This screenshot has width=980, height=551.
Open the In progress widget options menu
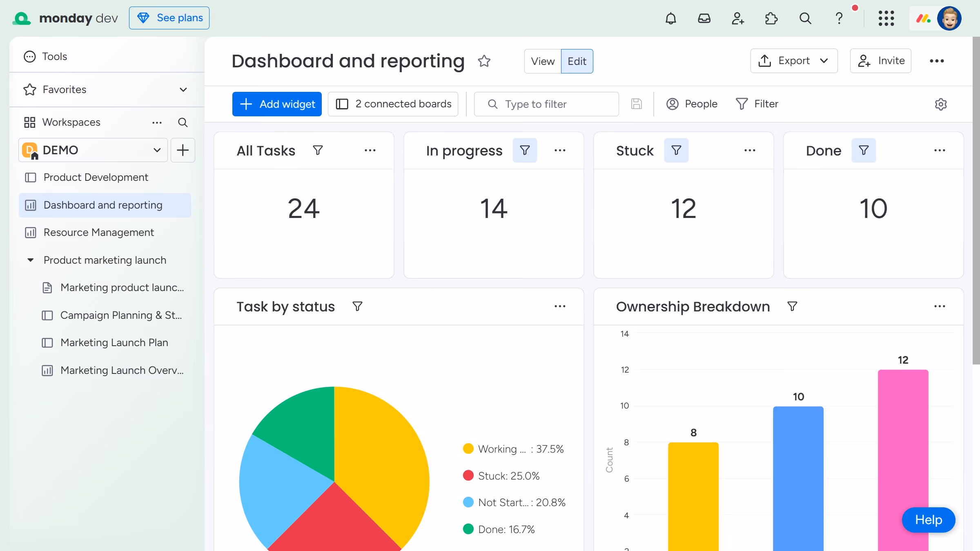tap(560, 151)
